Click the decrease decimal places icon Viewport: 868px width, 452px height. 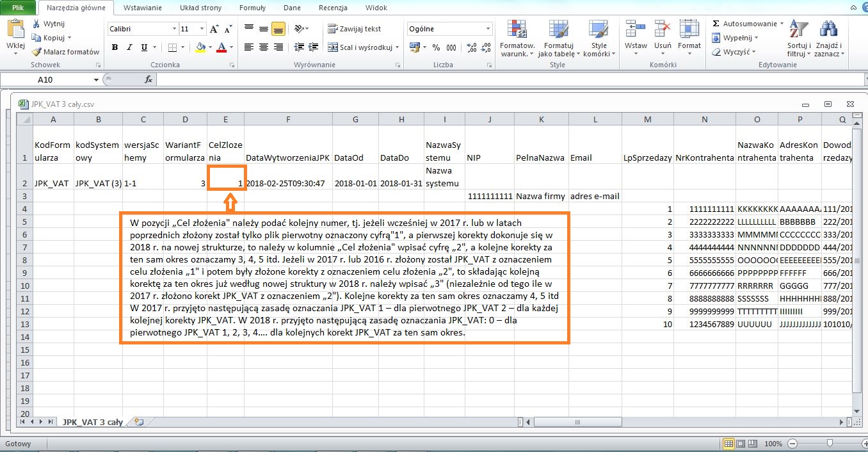[486, 47]
